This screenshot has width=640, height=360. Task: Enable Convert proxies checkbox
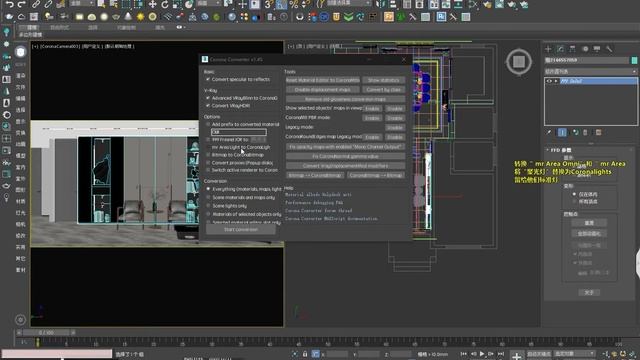tap(208, 162)
